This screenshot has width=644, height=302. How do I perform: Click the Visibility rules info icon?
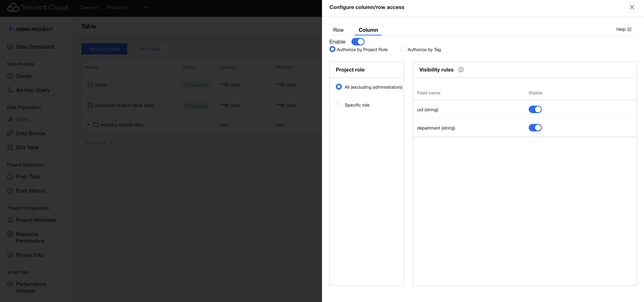click(x=461, y=70)
